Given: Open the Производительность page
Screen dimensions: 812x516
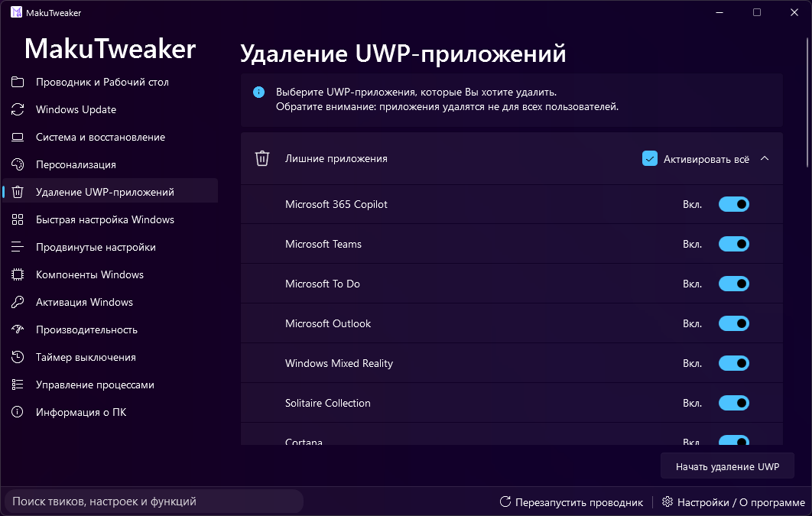Looking at the screenshot, I should [x=110, y=329].
